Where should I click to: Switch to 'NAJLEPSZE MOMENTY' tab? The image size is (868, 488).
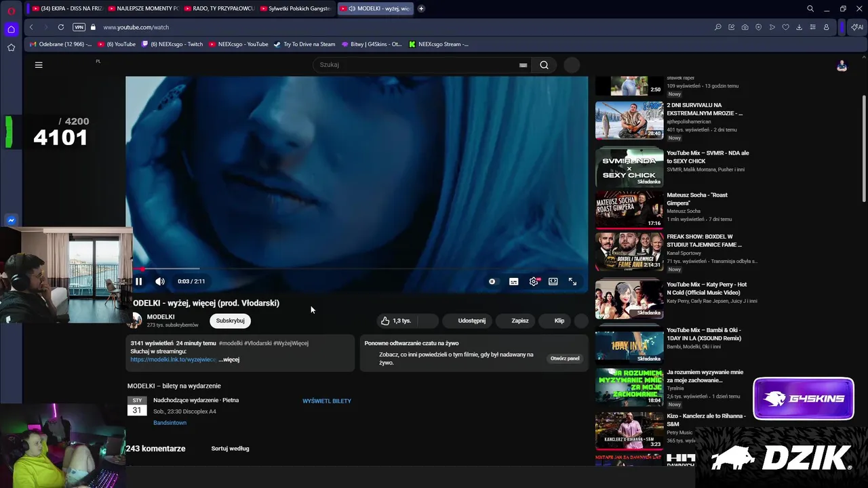coord(142,9)
